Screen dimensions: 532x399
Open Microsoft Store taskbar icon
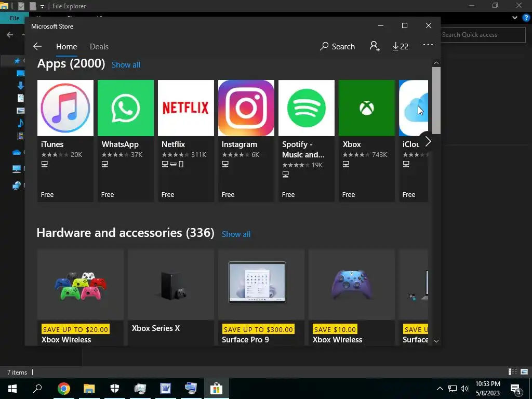point(216,389)
